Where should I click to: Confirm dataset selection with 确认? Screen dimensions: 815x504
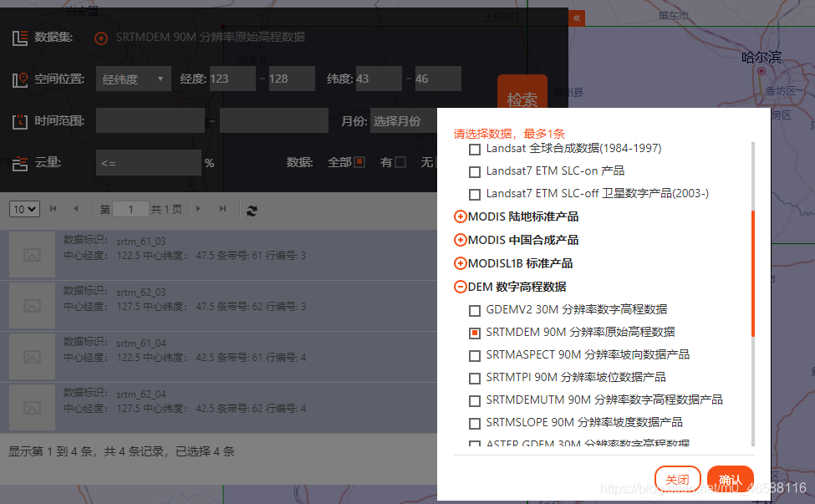click(x=731, y=479)
